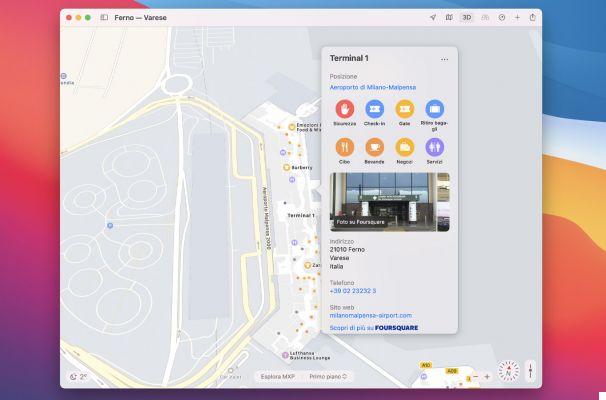
Task: Click the Look Around binoculars icon
Action: point(485,17)
